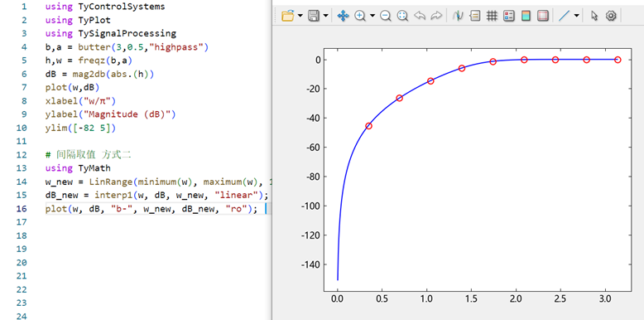Click the 'ylim([-82 5])' line

(x=80, y=128)
